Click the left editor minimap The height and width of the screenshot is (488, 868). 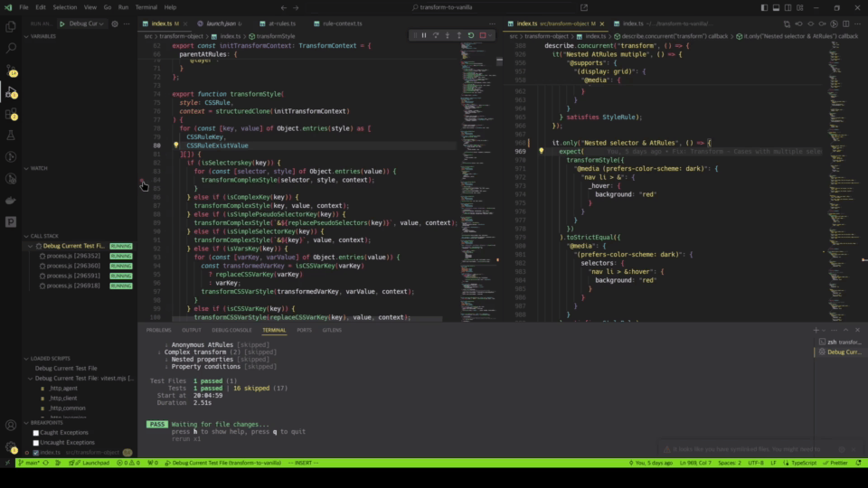point(479,182)
